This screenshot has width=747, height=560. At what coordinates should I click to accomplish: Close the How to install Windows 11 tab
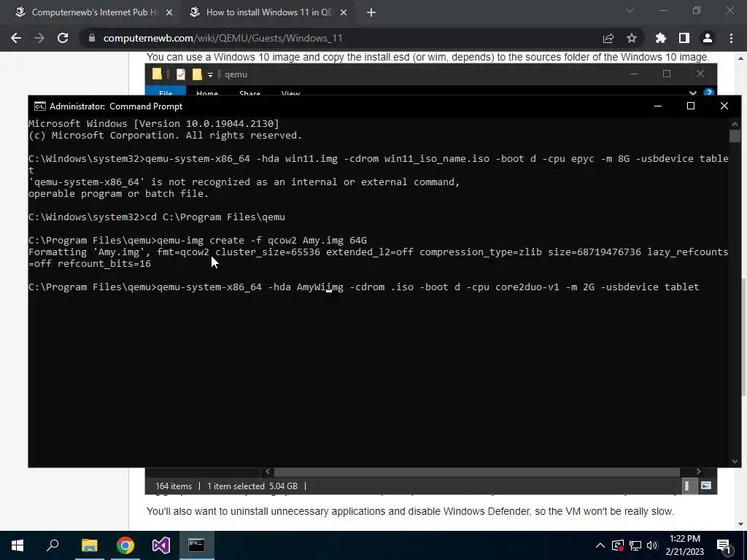coord(344,12)
